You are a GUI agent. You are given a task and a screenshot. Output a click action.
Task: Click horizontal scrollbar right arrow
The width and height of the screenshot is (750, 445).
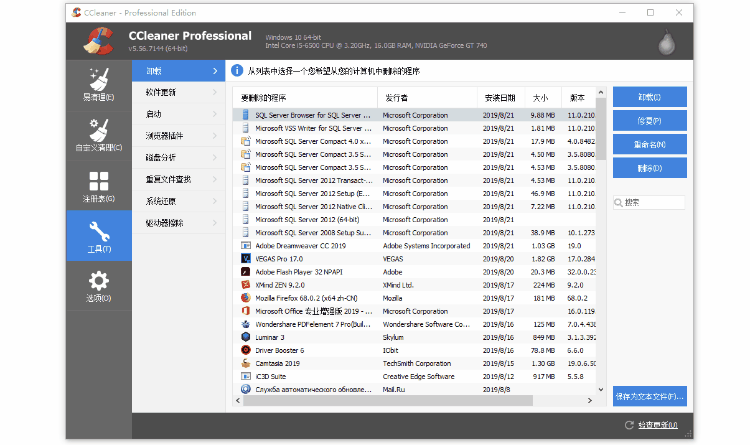[x=590, y=400]
